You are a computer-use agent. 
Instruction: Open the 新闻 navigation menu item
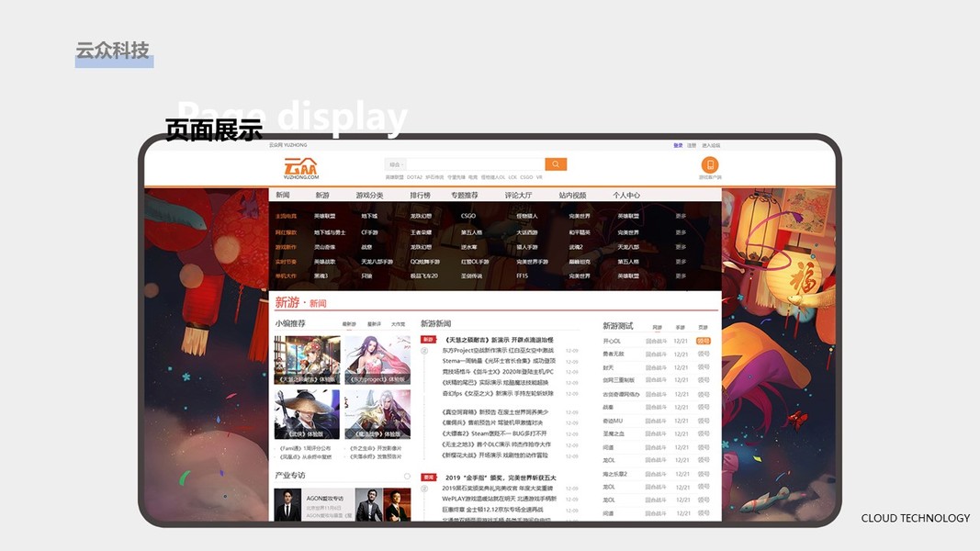point(283,195)
